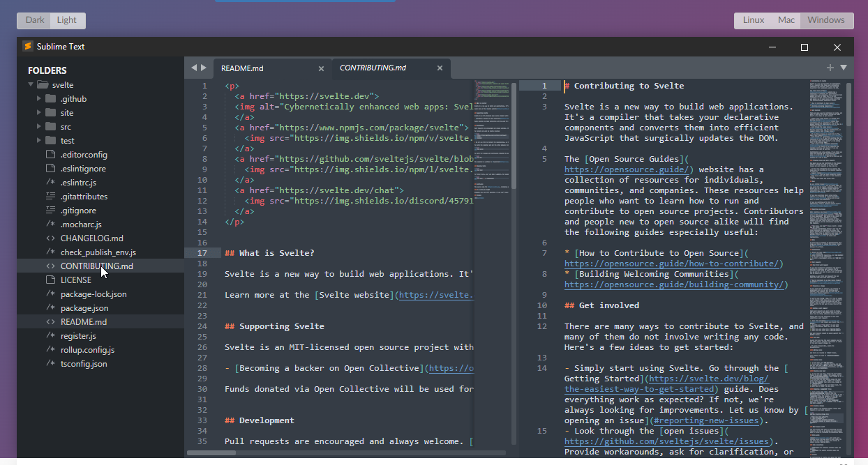The width and height of the screenshot is (868, 465).
Task: Click the opensource.guide how-to-contribute link
Action: [673, 264]
